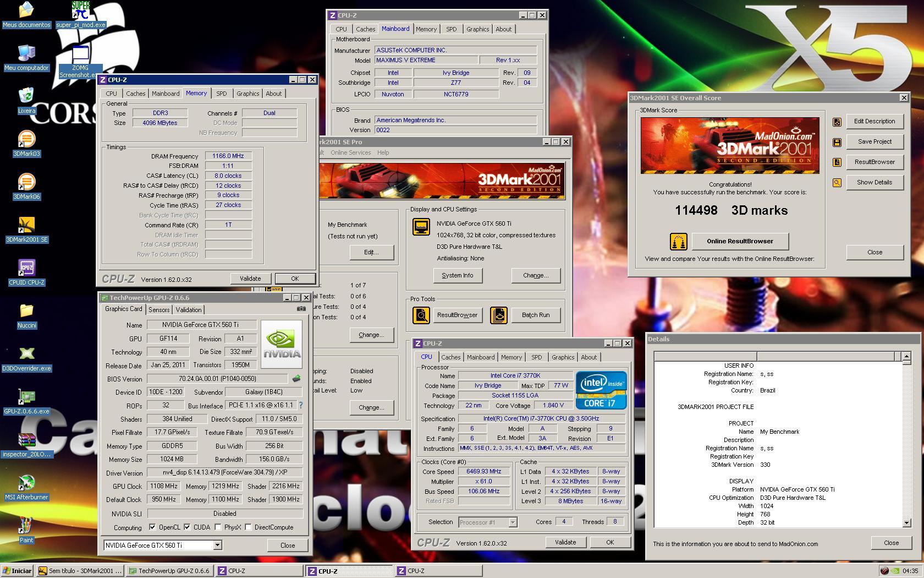
Task: Click the NVIDIA tray icon in taskbar
Action: point(895,571)
